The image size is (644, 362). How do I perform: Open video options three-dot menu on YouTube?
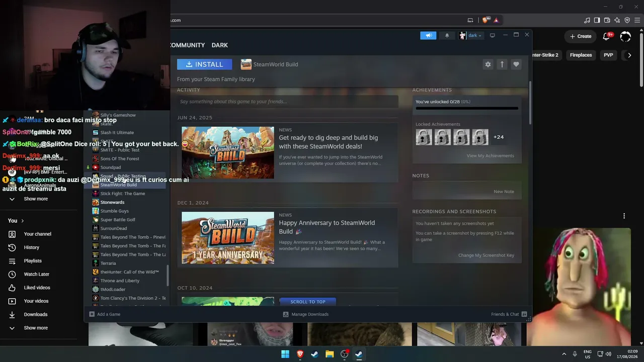click(624, 216)
